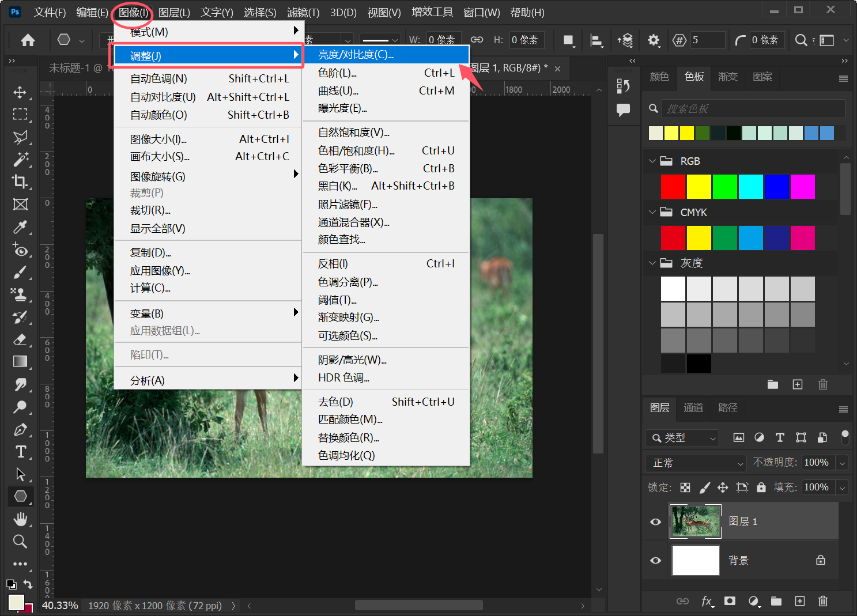The height and width of the screenshot is (616, 857).
Task: Select the Clone Stamp tool
Action: coord(20,294)
